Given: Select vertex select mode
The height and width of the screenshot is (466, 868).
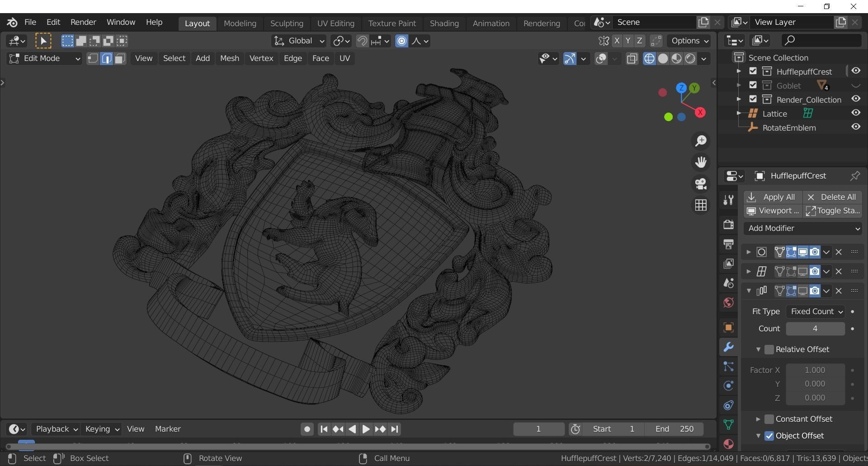Looking at the screenshot, I should pos(93,59).
